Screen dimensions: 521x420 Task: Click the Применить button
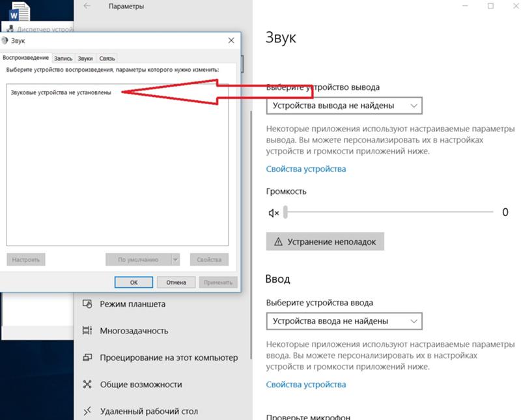click(x=218, y=283)
